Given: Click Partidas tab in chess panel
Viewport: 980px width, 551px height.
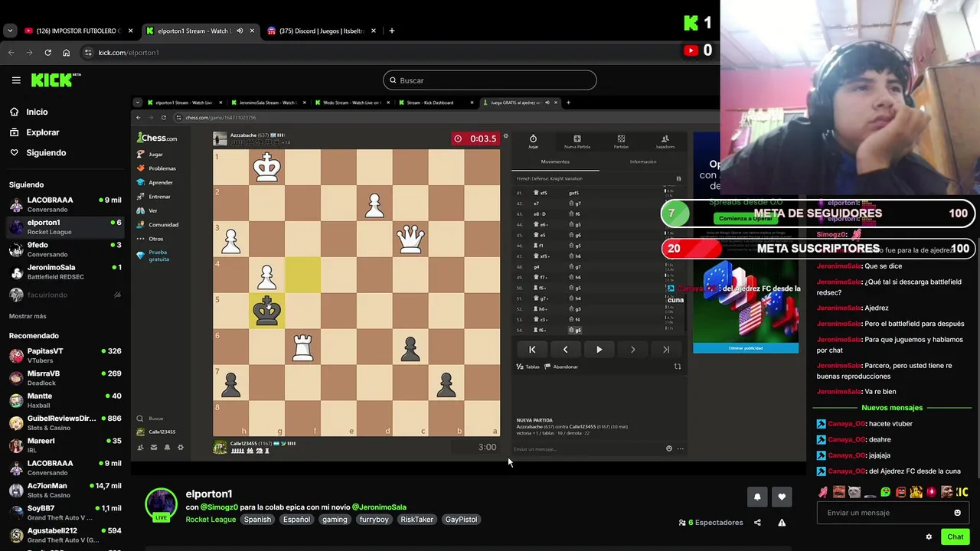Looking at the screenshot, I should (x=621, y=142).
